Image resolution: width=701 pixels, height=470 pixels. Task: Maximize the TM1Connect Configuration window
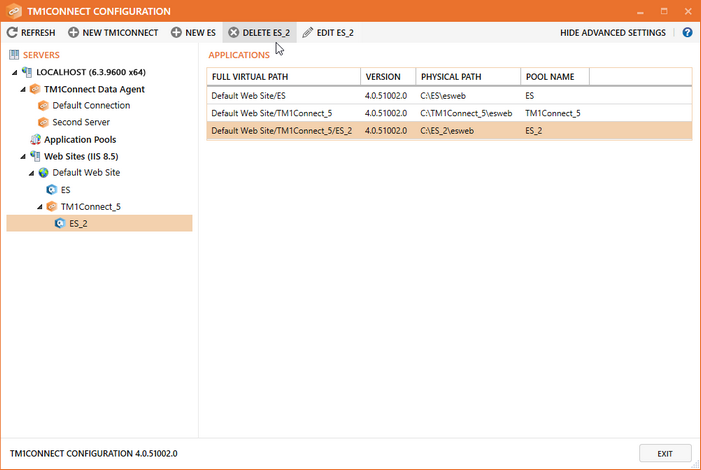[x=664, y=12]
